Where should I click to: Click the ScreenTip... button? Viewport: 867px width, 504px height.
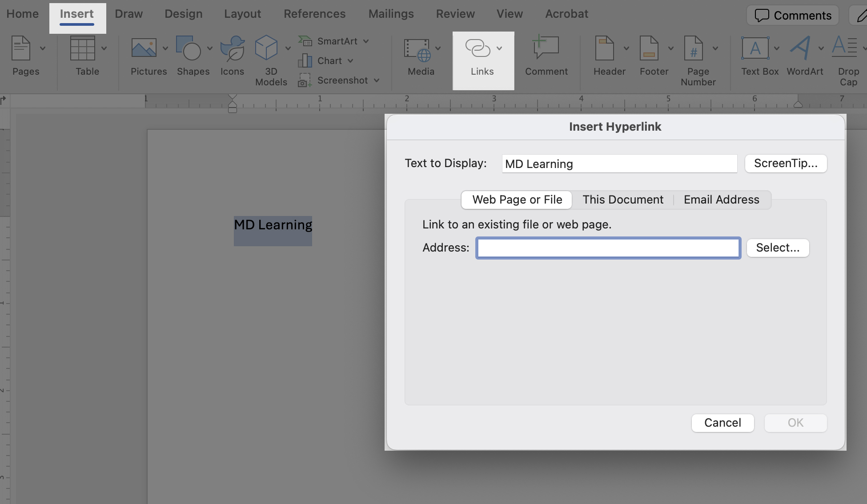(x=786, y=164)
